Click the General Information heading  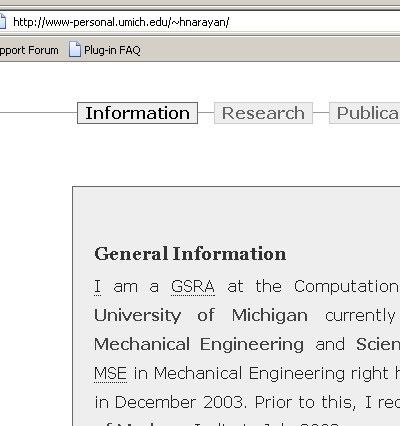coord(190,254)
